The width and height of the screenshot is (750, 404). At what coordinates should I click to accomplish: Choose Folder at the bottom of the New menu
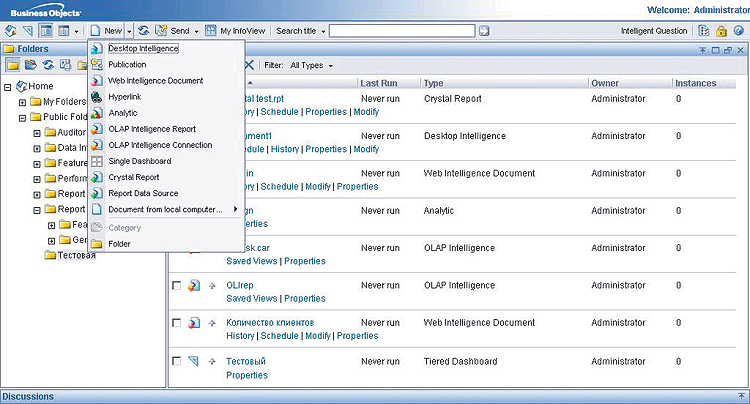click(119, 244)
